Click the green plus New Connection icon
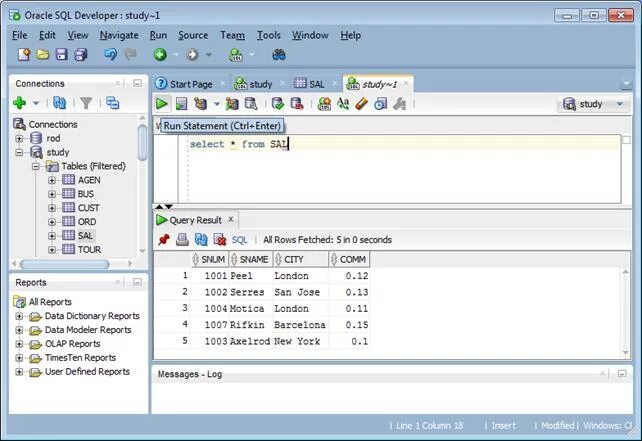This screenshot has width=642, height=441. click(x=20, y=102)
